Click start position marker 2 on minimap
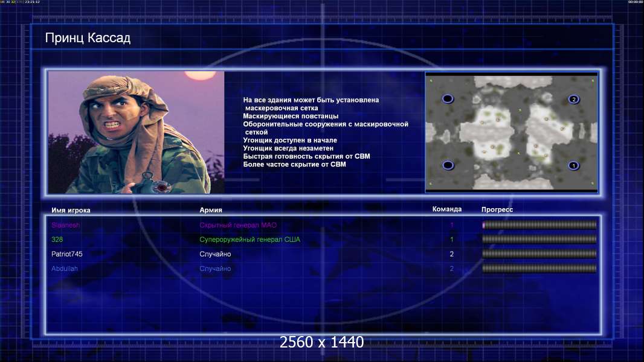Image resolution: width=644 pixels, height=362 pixels. click(x=574, y=99)
